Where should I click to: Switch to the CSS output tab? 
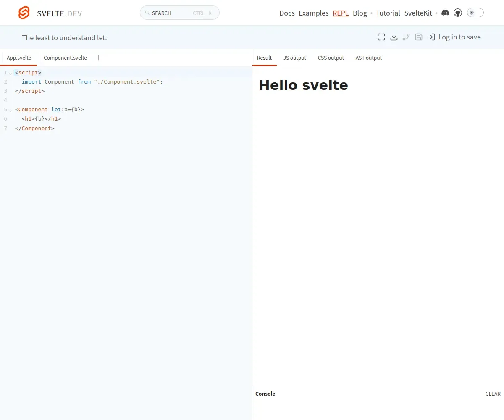click(x=331, y=58)
